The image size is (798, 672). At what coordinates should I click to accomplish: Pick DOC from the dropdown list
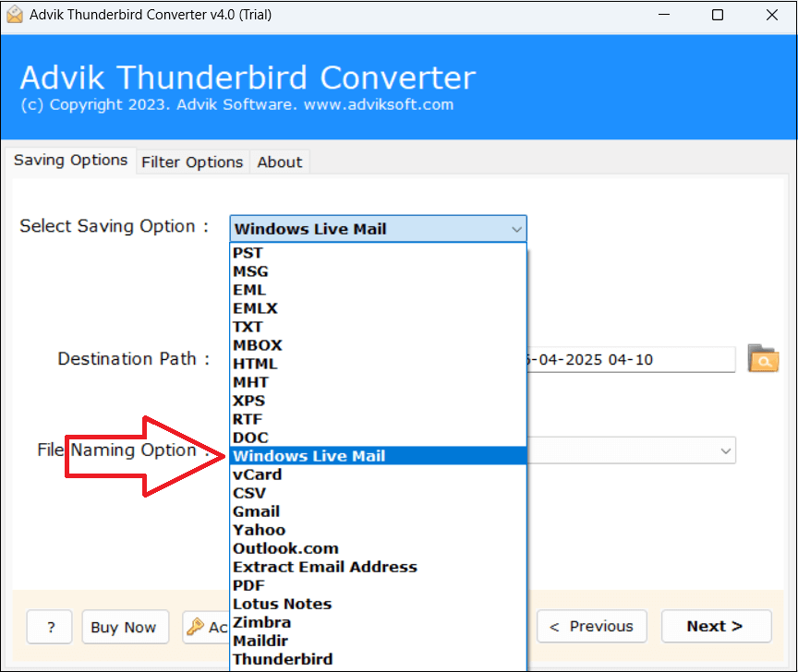(378, 438)
